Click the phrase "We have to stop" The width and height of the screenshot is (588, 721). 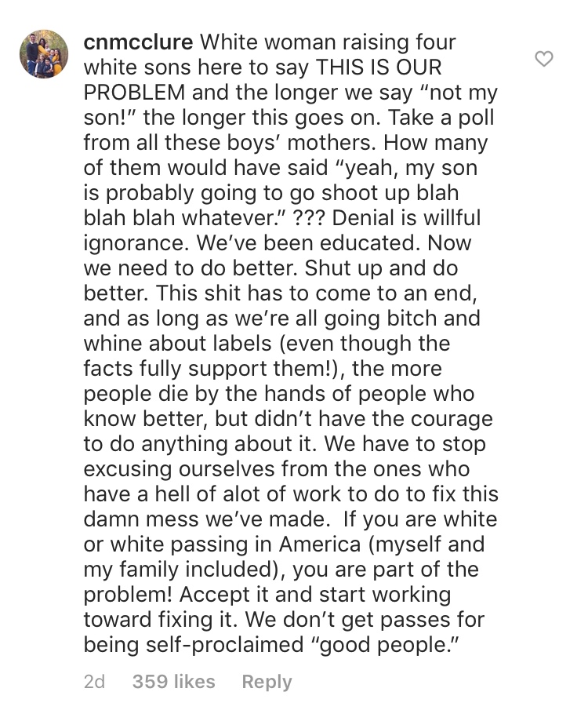pyautogui.click(x=405, y=444)
